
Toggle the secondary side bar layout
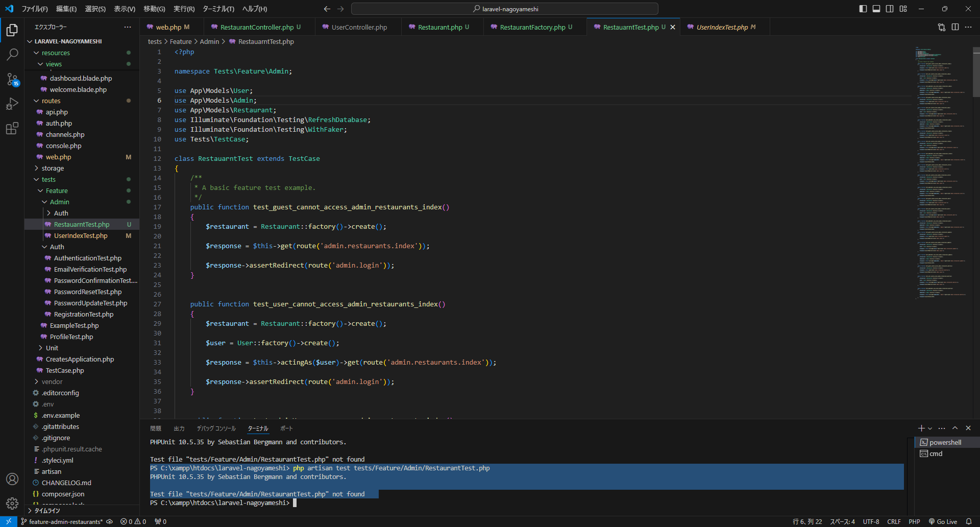click(890, 9)
